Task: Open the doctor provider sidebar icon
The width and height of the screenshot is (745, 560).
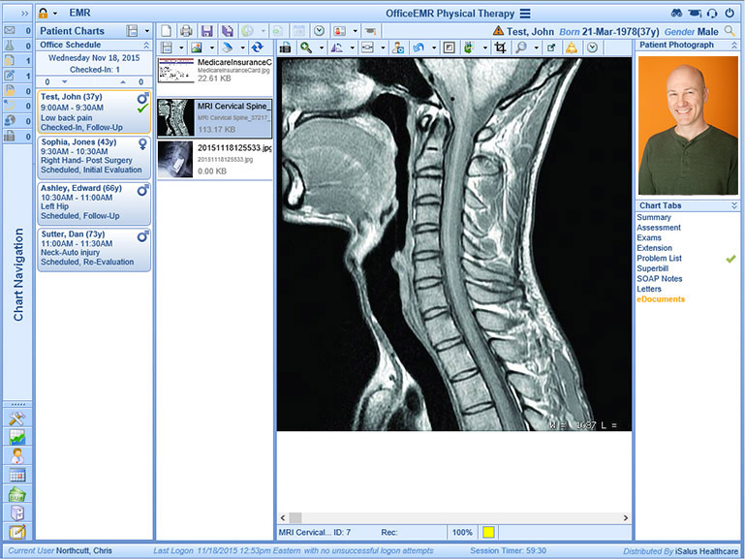Action: pyautogui.click(x=17, y=456)
